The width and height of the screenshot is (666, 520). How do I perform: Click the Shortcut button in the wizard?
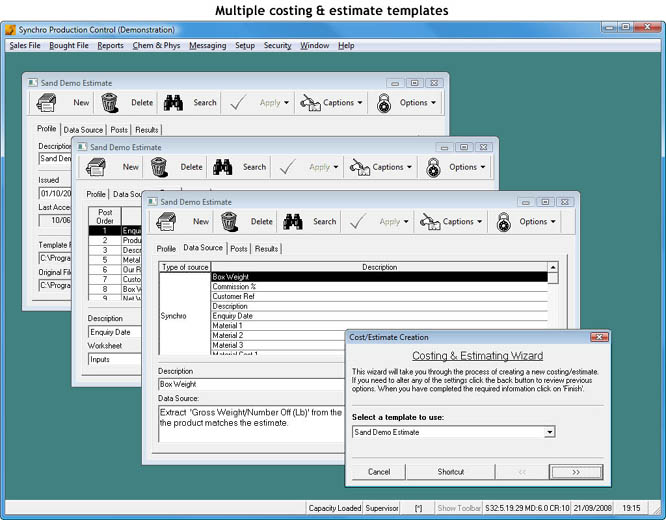[451, 472]
